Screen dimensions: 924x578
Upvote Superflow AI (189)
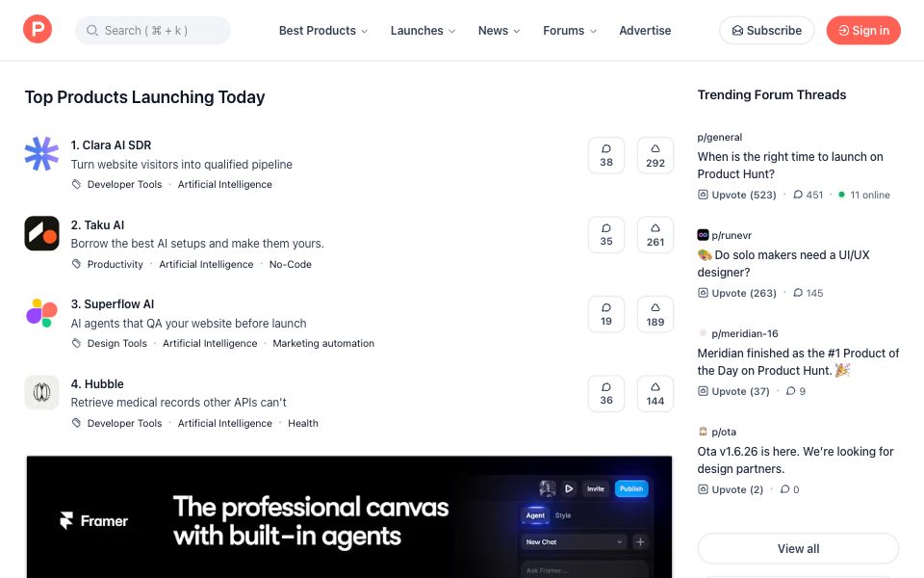(654, 314)
